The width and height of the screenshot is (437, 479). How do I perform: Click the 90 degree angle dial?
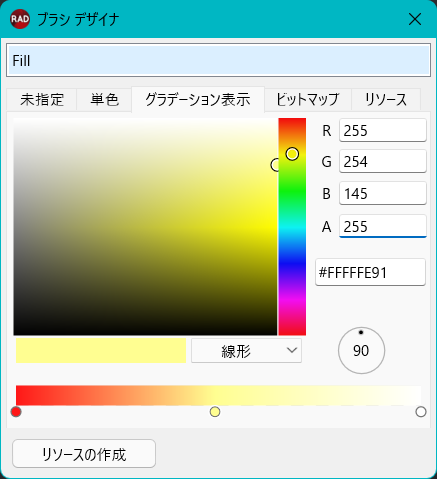coord(361,350)
